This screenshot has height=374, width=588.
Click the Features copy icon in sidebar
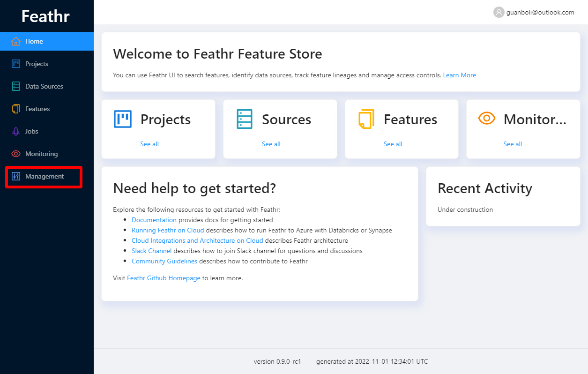point(16,109)
